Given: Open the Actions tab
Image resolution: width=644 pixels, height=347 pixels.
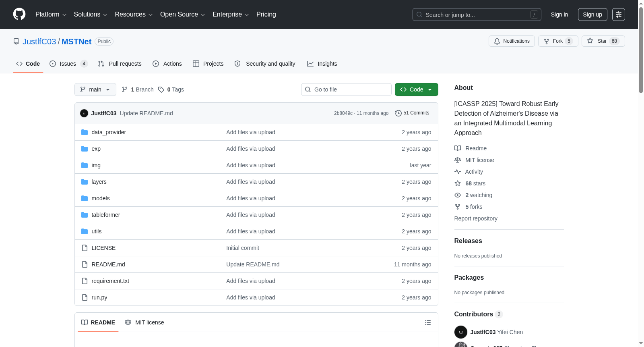Looking at the screenshot, I should coord(167,64).
